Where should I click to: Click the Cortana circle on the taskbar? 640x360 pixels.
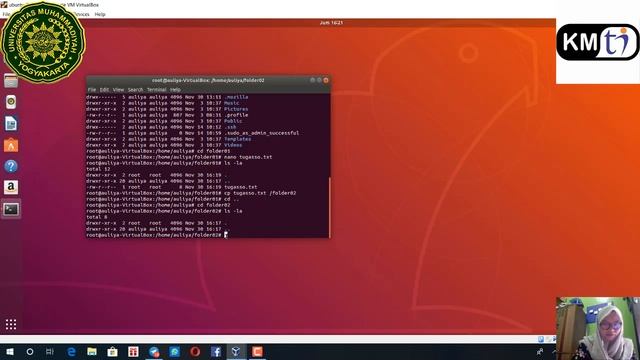(x=30, y=352)
